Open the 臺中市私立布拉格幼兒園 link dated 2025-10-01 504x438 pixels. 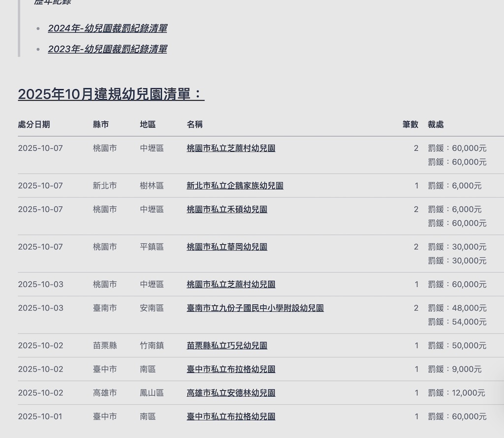(x=230, y=416)
